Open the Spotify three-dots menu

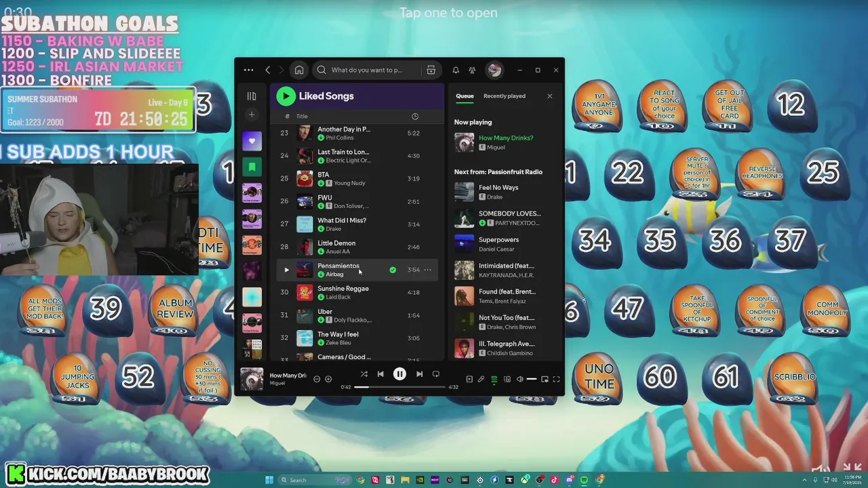pyautogui.click(x=248, y=70)
